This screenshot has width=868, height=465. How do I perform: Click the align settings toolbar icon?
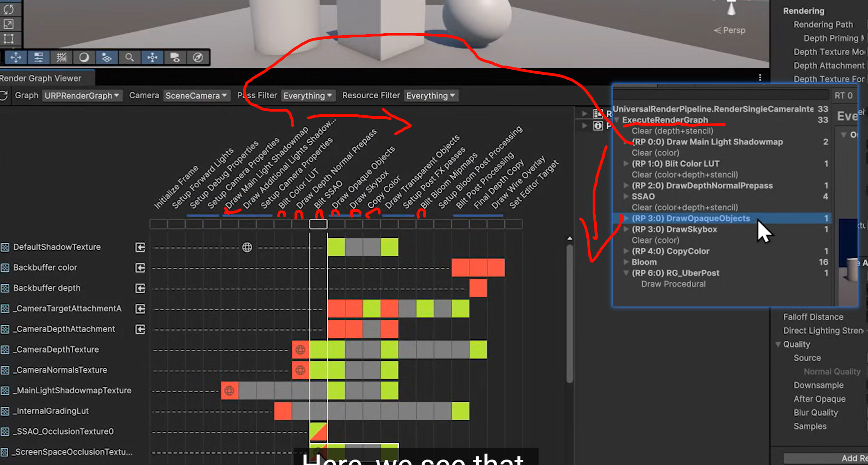click(x=39, y=57)
